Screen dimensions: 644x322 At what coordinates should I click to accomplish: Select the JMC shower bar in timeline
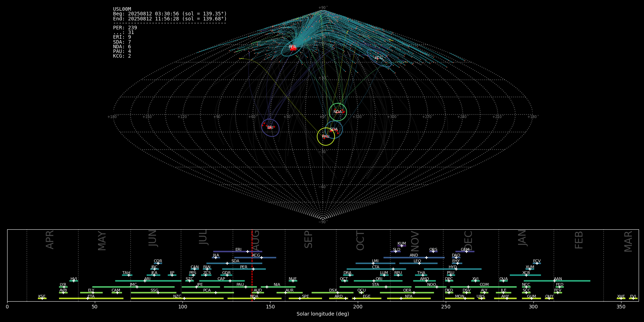point(133,287)
